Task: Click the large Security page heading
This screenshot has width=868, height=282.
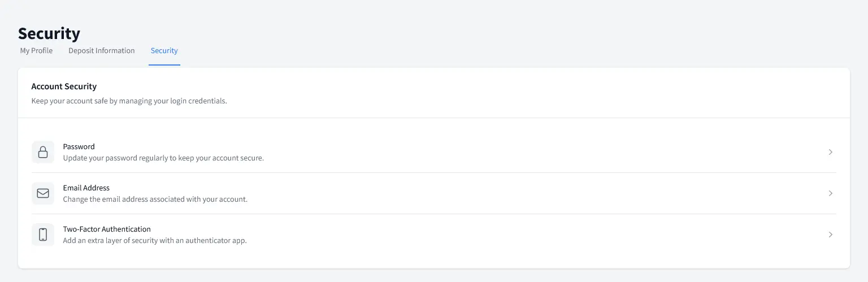Action: 49,33
